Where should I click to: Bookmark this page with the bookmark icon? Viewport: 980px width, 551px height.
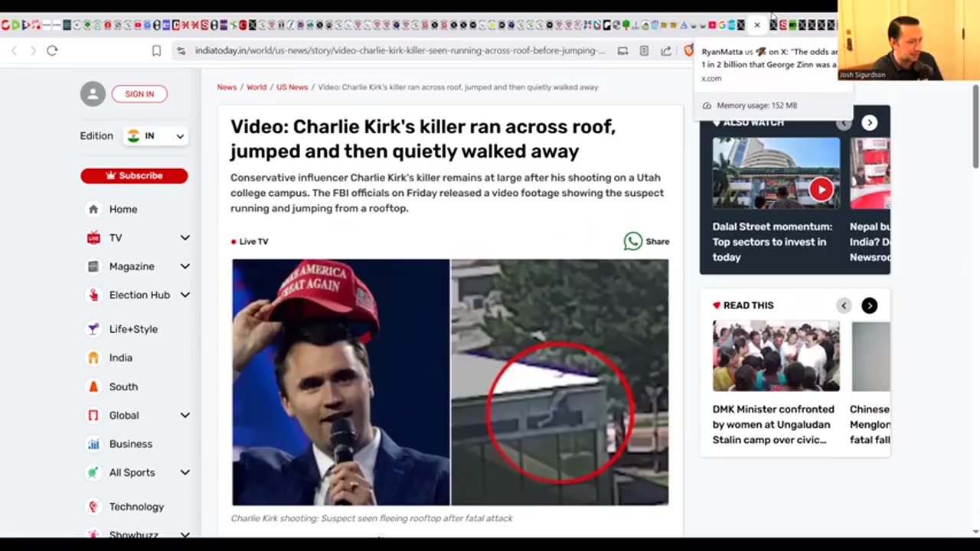coord(156,51)
